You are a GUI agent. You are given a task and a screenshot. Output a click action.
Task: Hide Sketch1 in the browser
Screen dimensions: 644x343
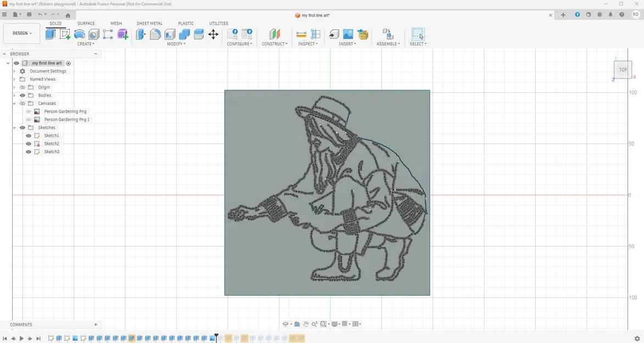click(29, 136)
